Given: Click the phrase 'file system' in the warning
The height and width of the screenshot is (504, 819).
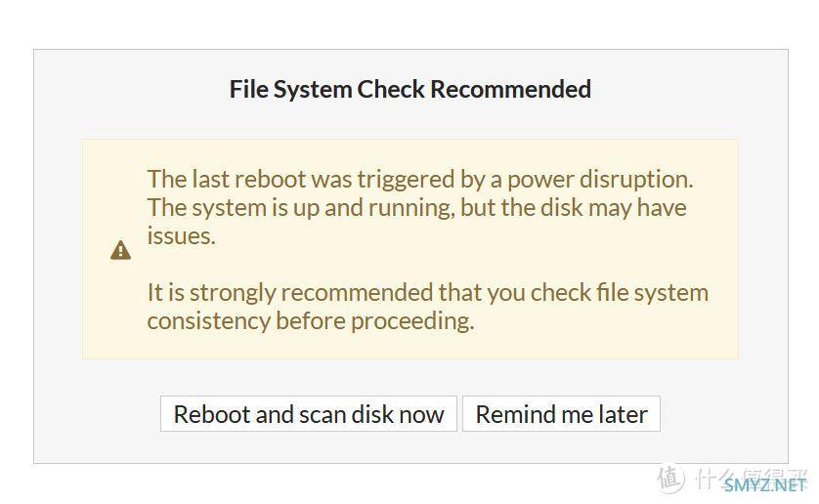Looking at the screenshot, I should (x=653, y=293).
